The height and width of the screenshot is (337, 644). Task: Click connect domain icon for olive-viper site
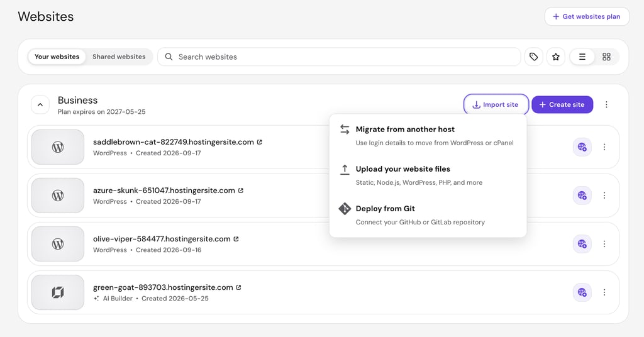pyautogui.click(x=582, y=244)
